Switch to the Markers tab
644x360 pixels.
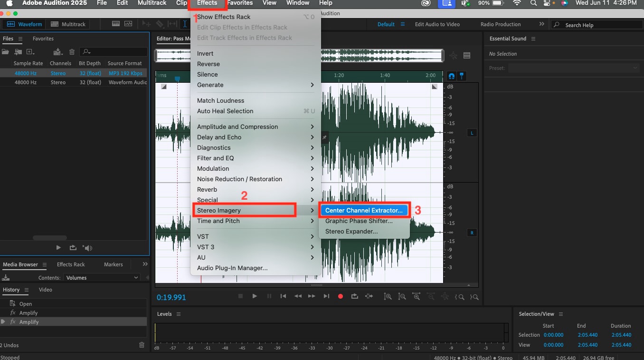[x=113, y=264]
